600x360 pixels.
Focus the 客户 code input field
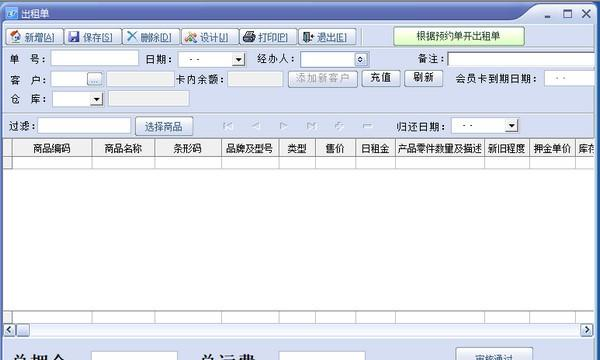69,79
